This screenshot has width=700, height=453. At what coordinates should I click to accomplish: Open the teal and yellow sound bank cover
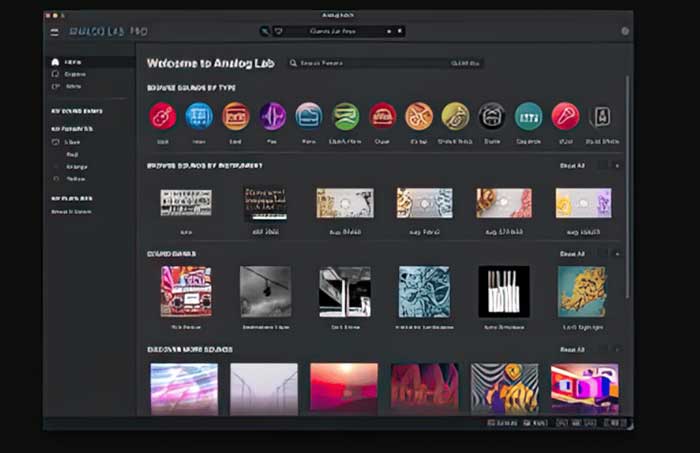coord(583,291)
